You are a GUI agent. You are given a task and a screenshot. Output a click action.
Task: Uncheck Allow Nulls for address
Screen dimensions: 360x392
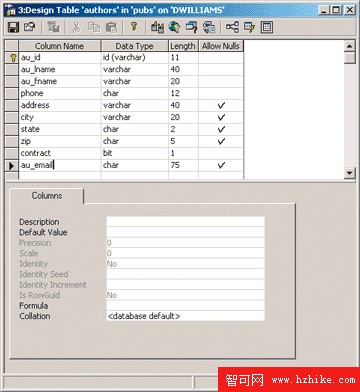[221, 106]
